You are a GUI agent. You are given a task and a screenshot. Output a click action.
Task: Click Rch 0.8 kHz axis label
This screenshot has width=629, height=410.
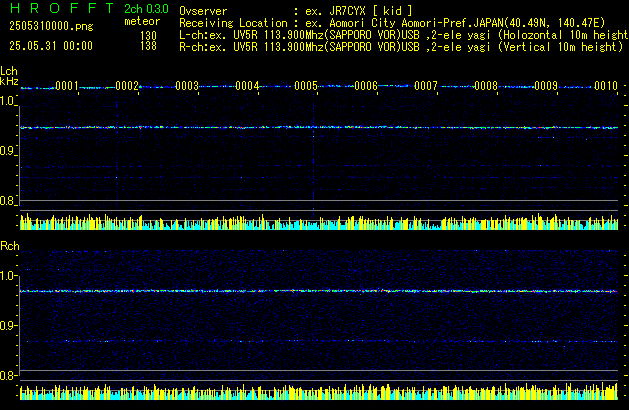(7, 375)
